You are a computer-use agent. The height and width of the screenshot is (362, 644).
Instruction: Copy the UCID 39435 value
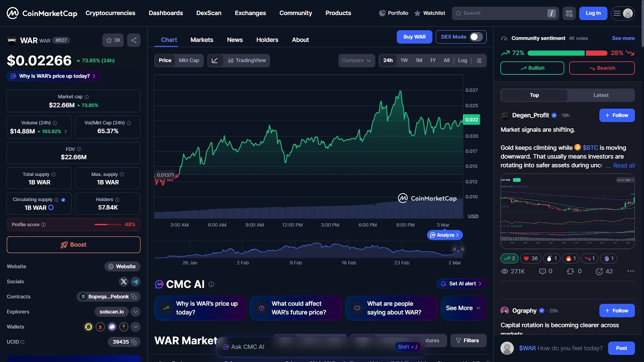point(134,342)
